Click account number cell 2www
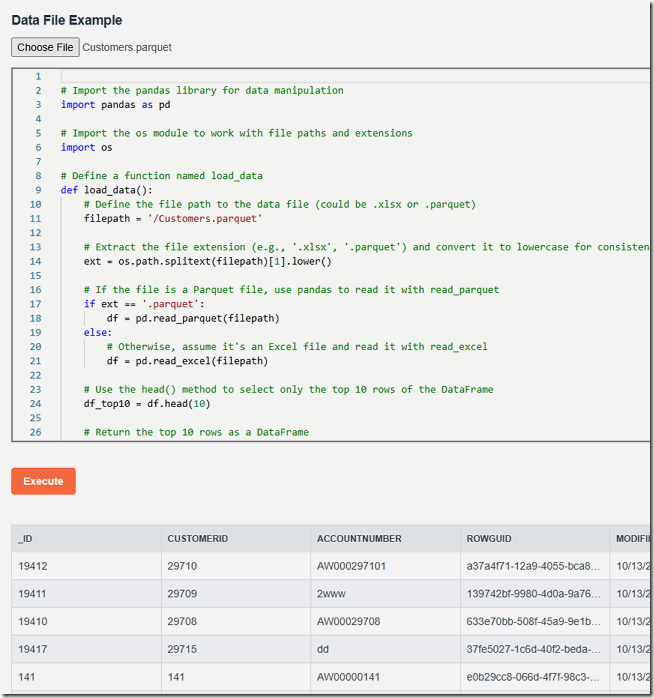The height and width of the screenshot is (698, 654). click(386, 594)
